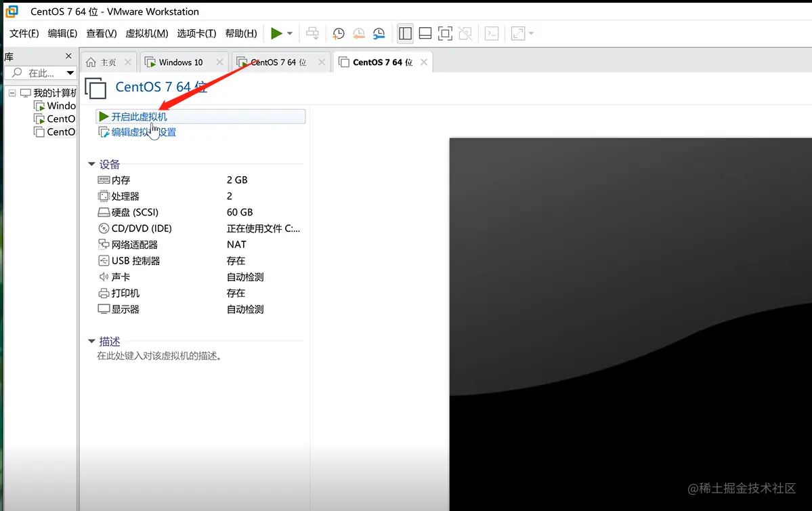Open the snapshot manager icon

379,34
